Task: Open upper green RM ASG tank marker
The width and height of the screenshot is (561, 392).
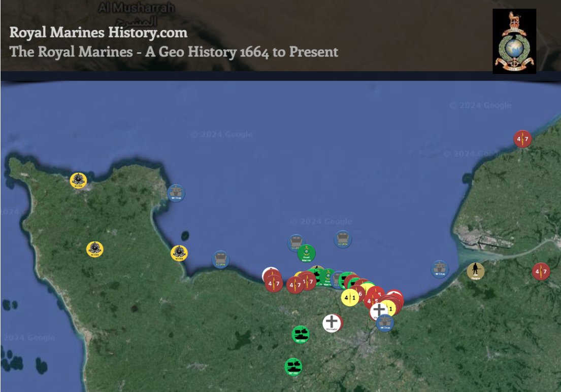Action: [x=301, y=335]
